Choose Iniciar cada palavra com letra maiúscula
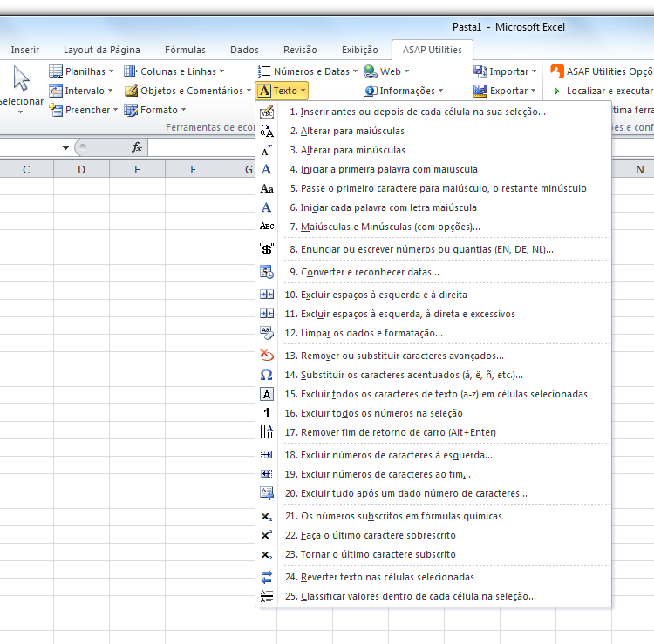654x644 pixels. point(433,207)
